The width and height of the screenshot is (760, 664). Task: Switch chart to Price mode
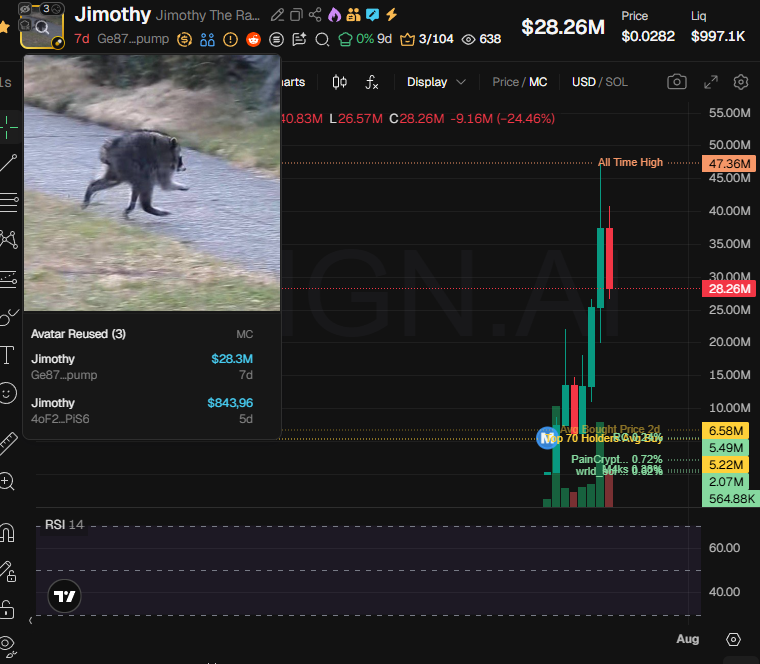tap(505, 82)
